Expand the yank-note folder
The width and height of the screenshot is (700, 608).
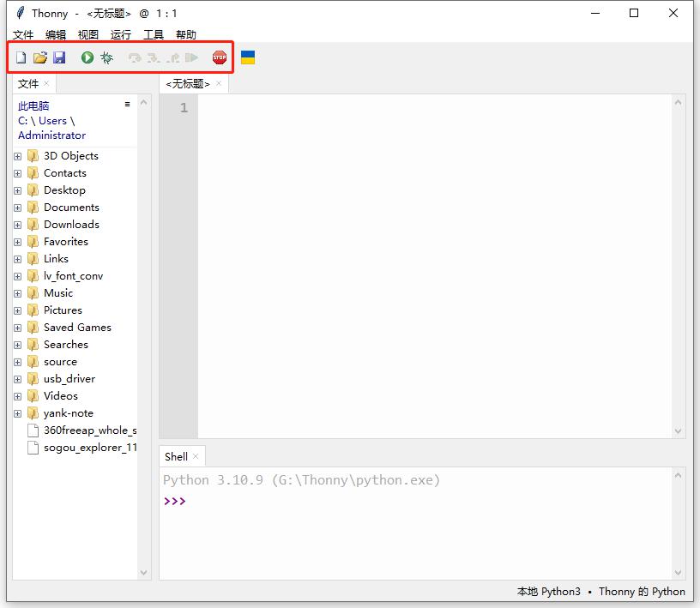17,413
